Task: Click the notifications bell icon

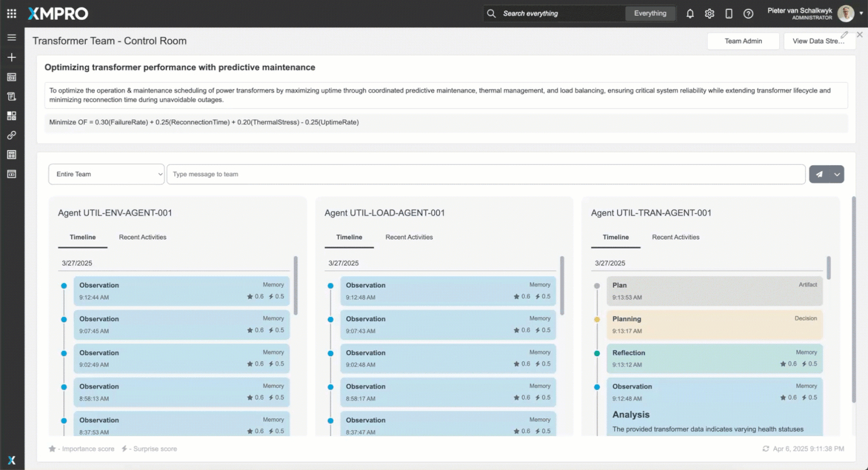Action: coord(690,13)
